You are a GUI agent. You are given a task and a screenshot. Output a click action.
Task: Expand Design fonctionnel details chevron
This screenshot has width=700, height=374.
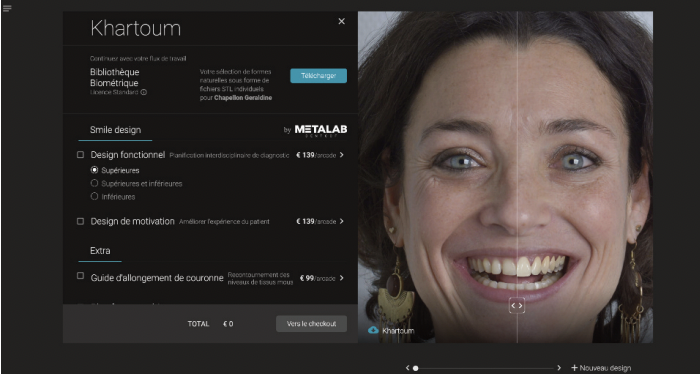(x=342, y=155)
